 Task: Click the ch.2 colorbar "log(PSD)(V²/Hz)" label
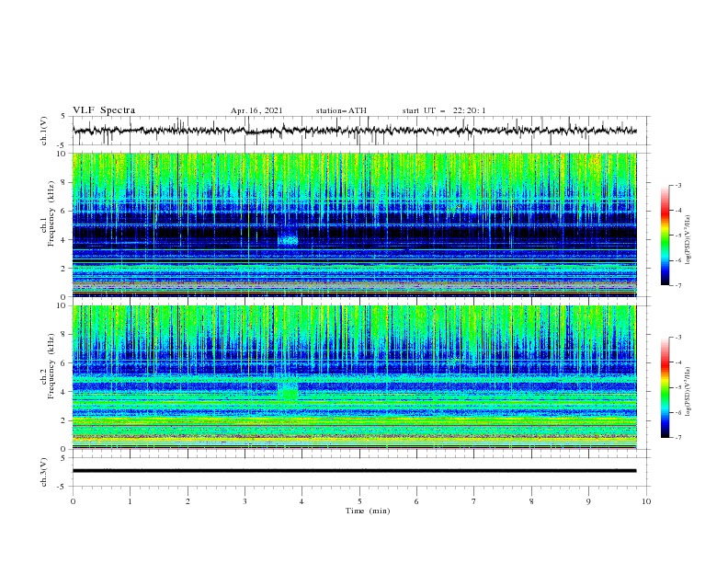[x=688, y=392]
